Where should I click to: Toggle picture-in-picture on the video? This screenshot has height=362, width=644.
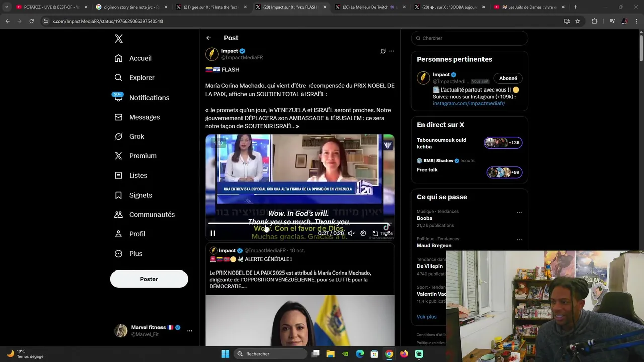pos(375,233)
